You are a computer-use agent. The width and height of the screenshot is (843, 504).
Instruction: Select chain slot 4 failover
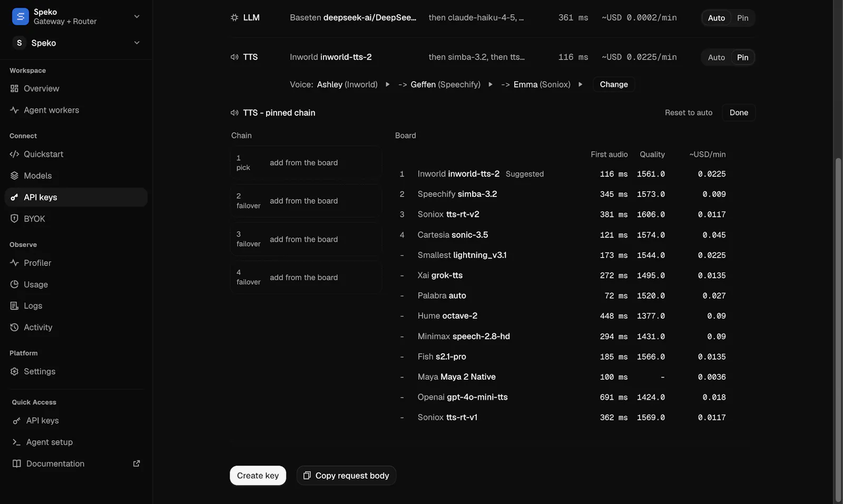pyautogui.click(x=306, y=278)
